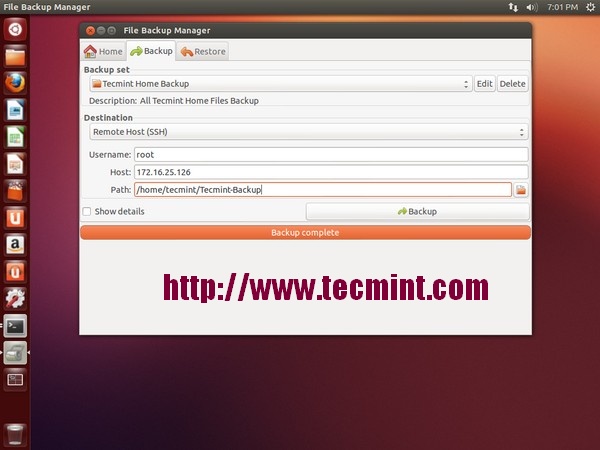The width and height of the screenshot is (600, 450).
Task: Open the system gear session menu
Action: 590,7
